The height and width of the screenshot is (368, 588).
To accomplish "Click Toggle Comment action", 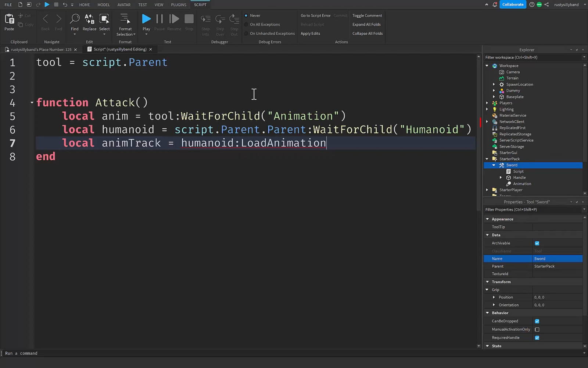I will tap(367, 15).
